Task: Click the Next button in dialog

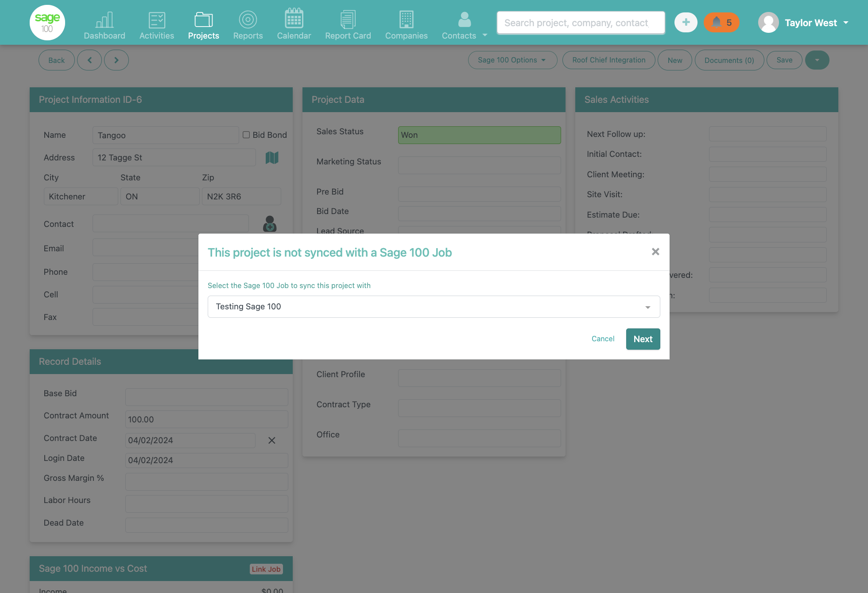Action: click(643, 339)
